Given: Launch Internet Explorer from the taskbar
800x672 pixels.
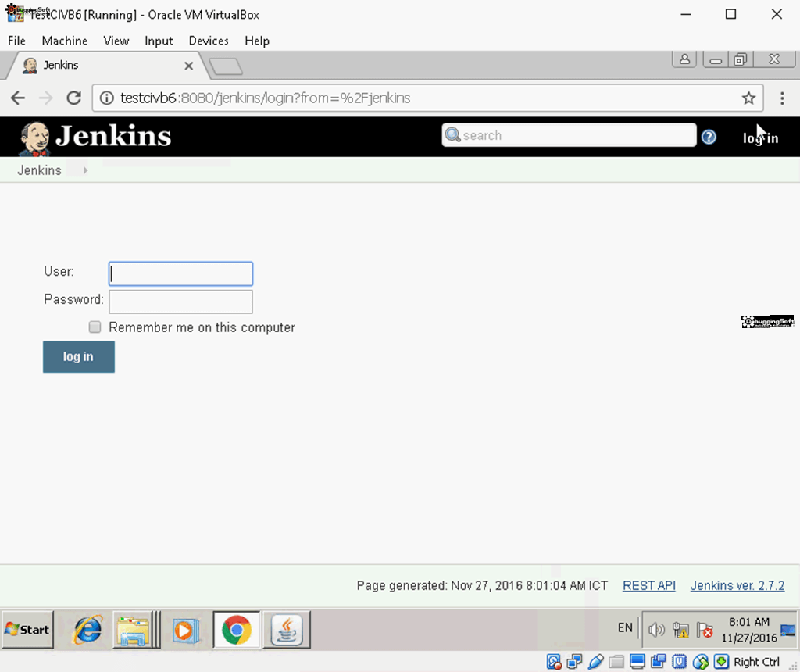Looking at the screenshot, I should click(87, 630).
